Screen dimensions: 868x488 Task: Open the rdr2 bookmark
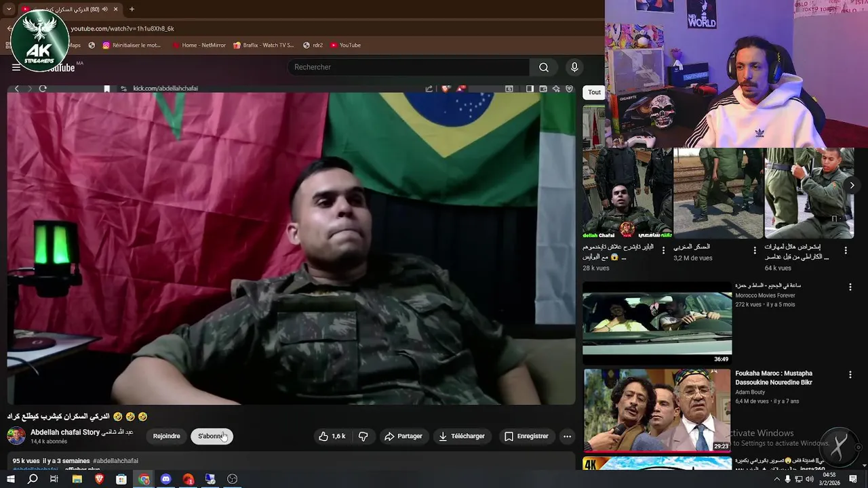pyautogui.click(x=313, y=45)
